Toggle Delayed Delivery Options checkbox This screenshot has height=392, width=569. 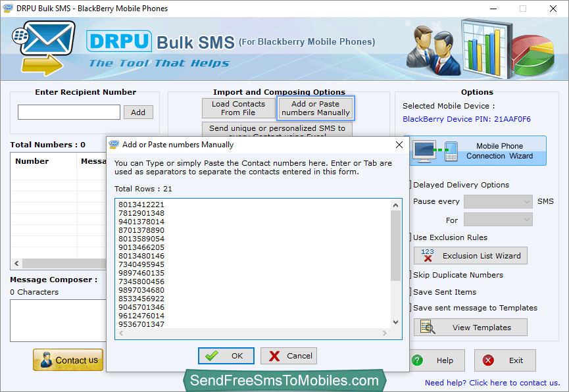coord(410,185)
